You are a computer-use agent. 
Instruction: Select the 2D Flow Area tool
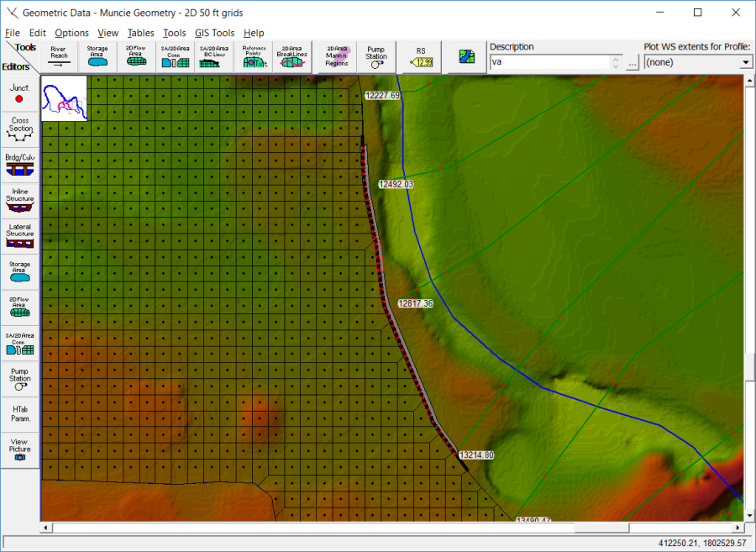136,56
